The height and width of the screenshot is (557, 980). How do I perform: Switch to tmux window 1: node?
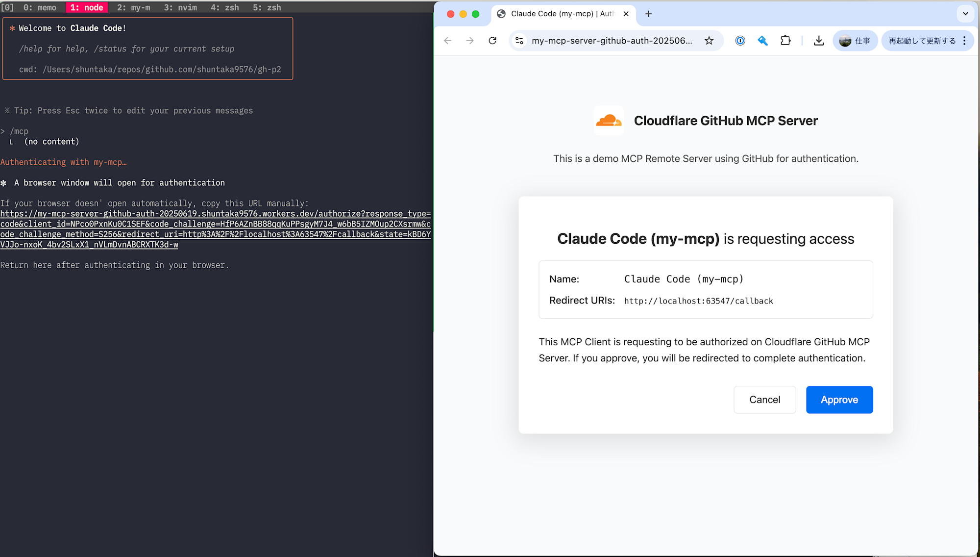tap(87, 7)
